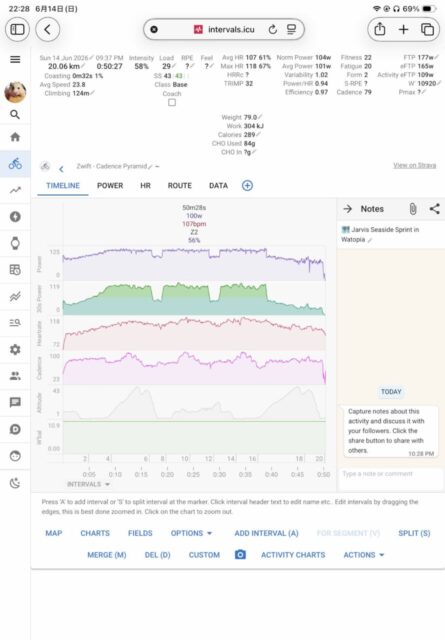Click SPLIT (S)
This screenshot has width=445, height=640.
tap(414, 533)
